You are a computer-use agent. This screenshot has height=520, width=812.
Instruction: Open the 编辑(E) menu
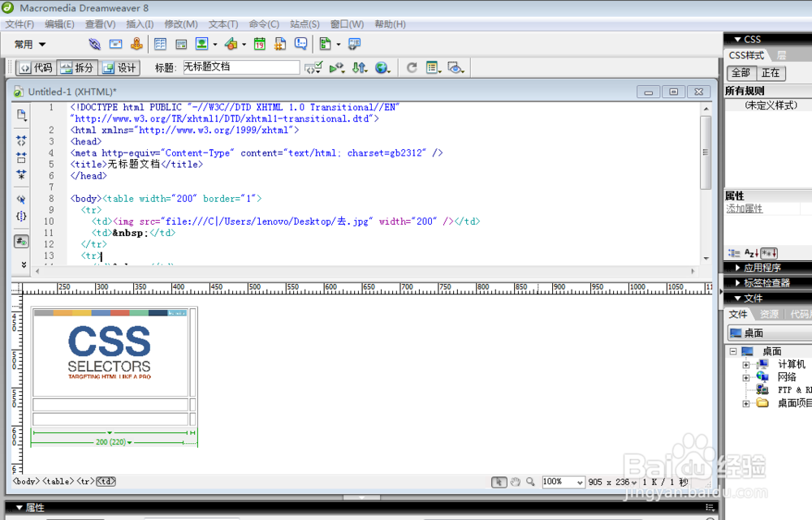tap(59, 24)
